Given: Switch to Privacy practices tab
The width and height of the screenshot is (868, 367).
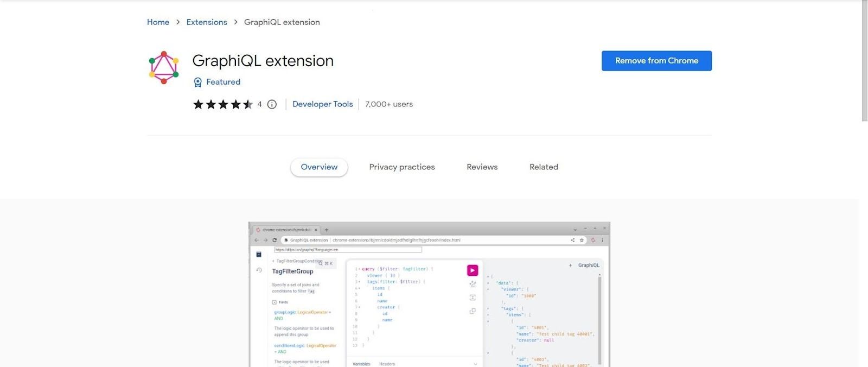Looking at the screenshot, I should point(402,167).
